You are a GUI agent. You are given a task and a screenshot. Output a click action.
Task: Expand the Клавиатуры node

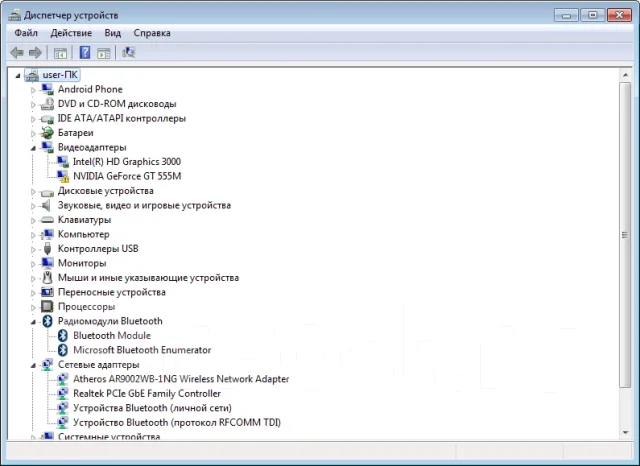[x=33, y=220]
